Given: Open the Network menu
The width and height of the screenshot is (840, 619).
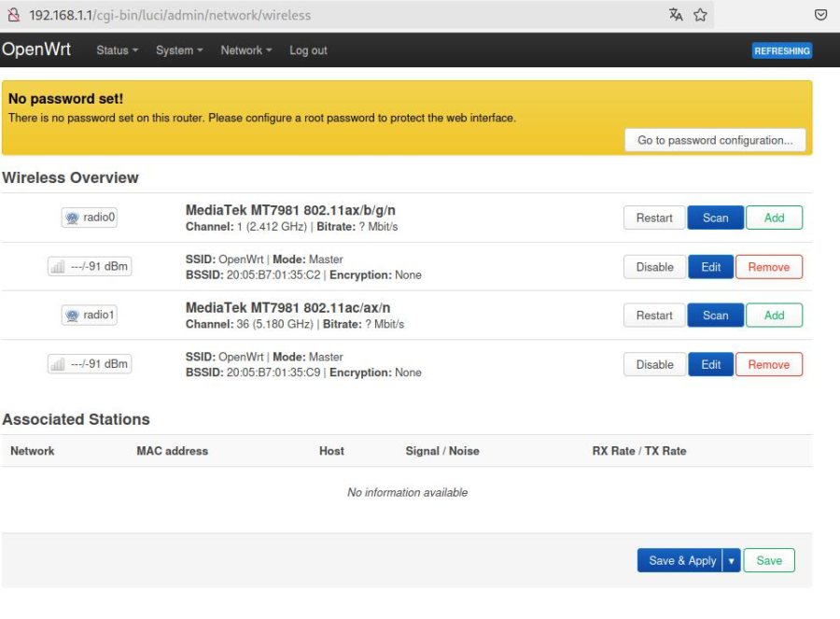Looking at the screenshot, I should point(246,50).
